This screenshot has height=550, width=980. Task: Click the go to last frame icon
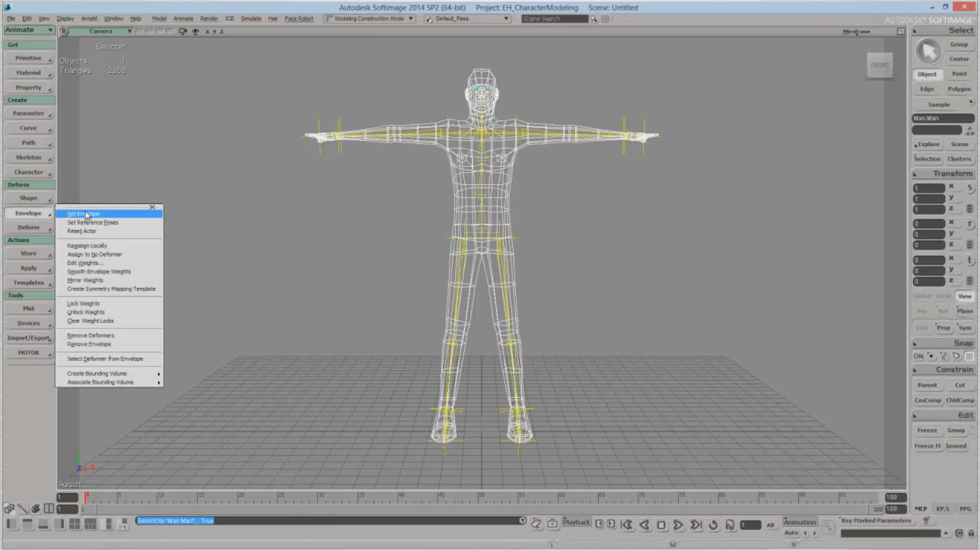click(696, 525)
